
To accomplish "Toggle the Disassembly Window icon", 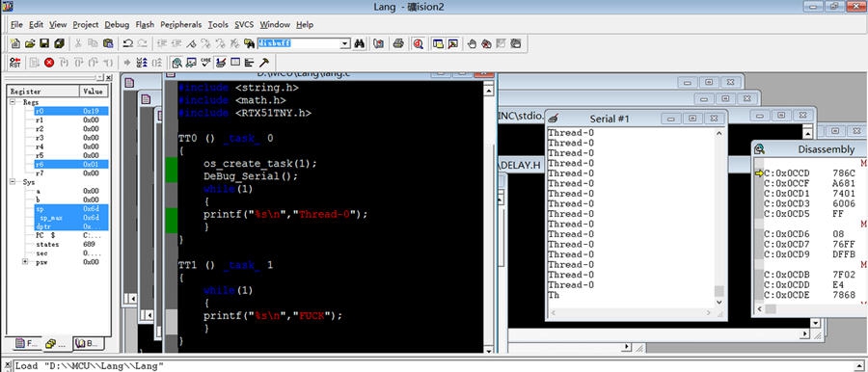I will [177, 63].
